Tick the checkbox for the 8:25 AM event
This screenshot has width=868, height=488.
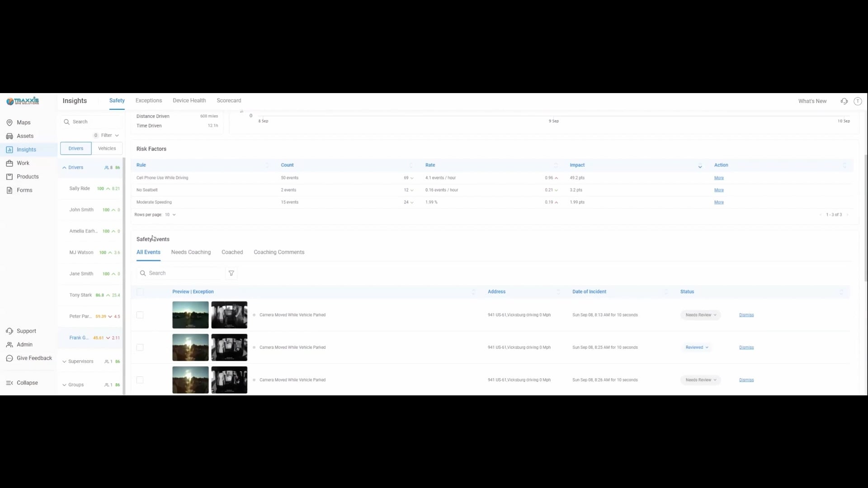click(x=140, y=347)
